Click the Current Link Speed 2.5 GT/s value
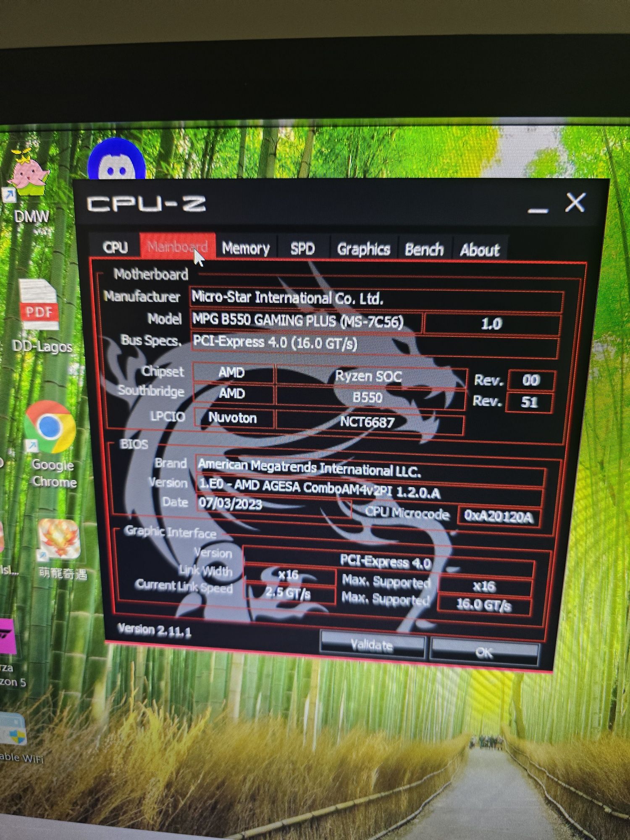 click(289, 594)
